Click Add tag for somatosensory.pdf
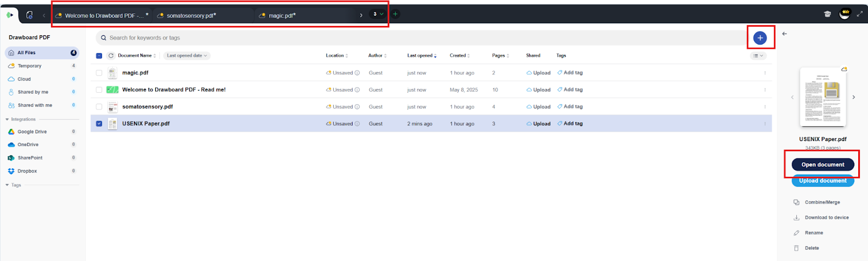Screen dimensions: 868x261 click(570, 107)
